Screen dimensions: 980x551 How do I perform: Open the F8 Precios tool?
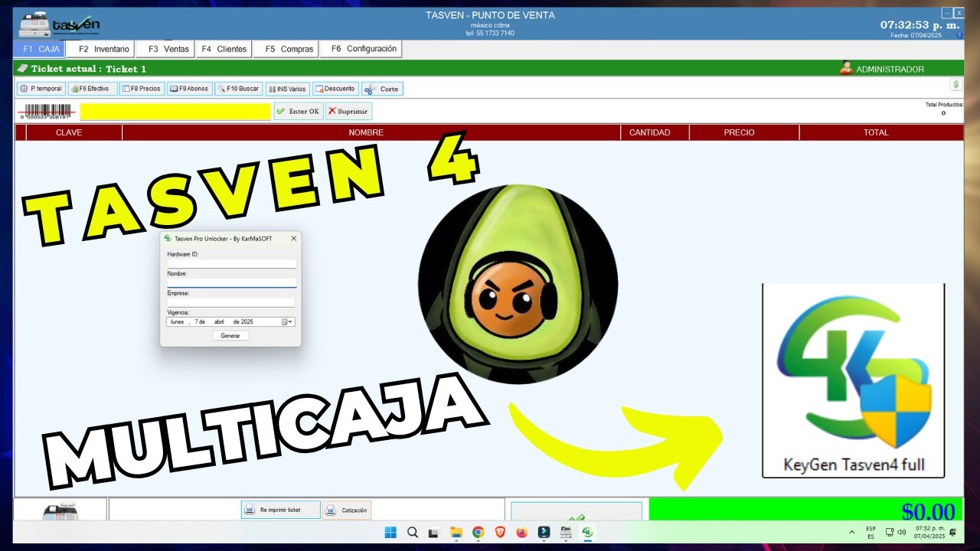click(142, 89)
